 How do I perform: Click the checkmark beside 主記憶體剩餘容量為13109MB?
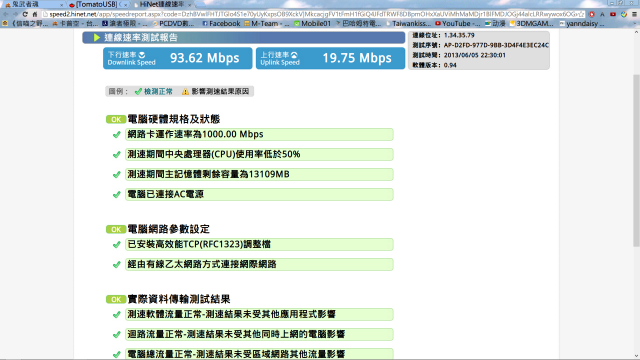point(117,175)
